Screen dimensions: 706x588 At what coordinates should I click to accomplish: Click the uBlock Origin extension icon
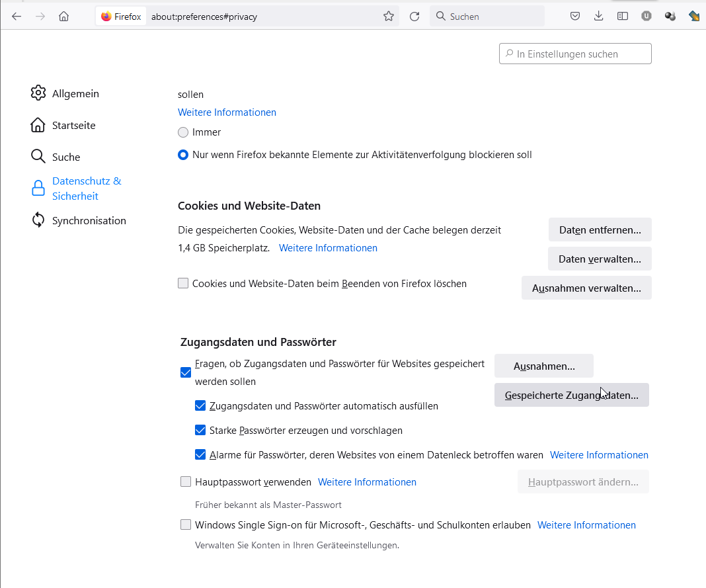point(647,17)
